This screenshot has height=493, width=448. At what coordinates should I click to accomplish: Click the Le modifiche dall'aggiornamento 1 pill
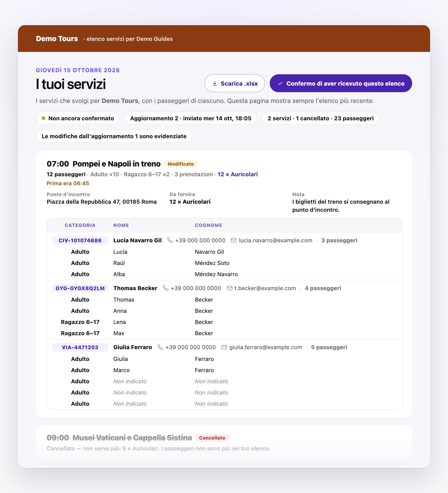114,136
